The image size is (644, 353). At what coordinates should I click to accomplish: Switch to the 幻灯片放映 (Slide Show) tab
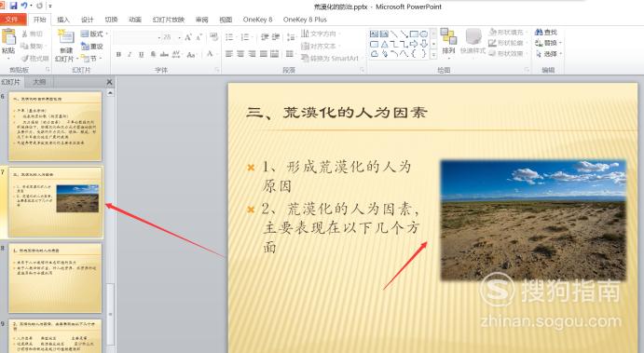click(x=169, y=20)
